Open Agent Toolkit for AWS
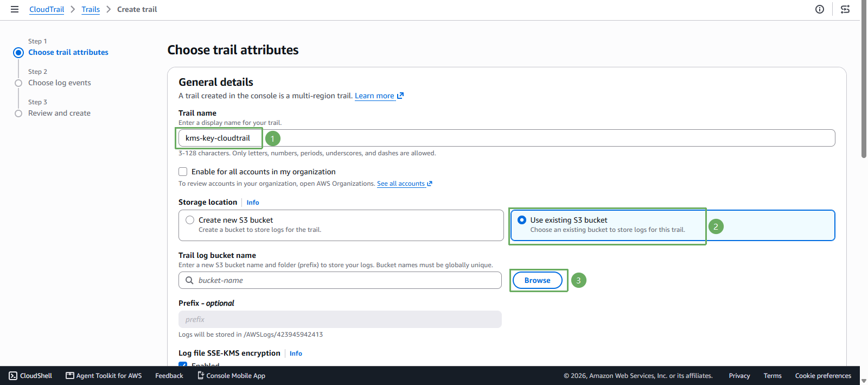This screenshot has height=385, width=868. [104, 376]
